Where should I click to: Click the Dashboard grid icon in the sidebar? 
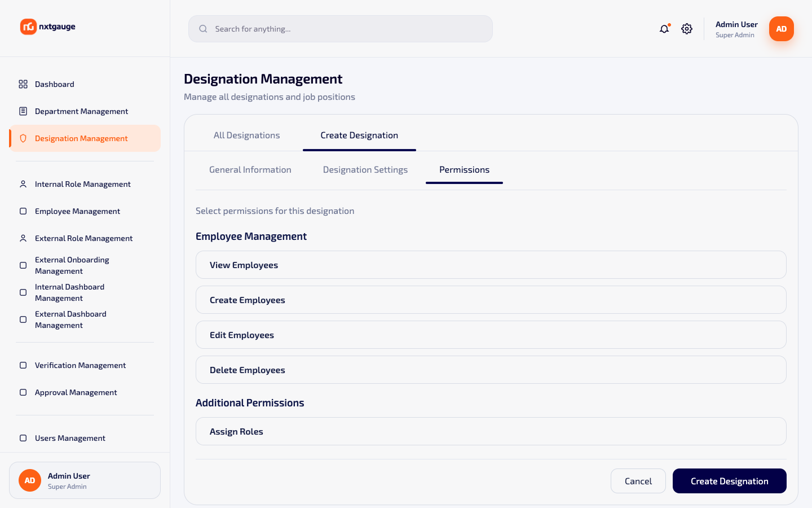pos(23,84)
